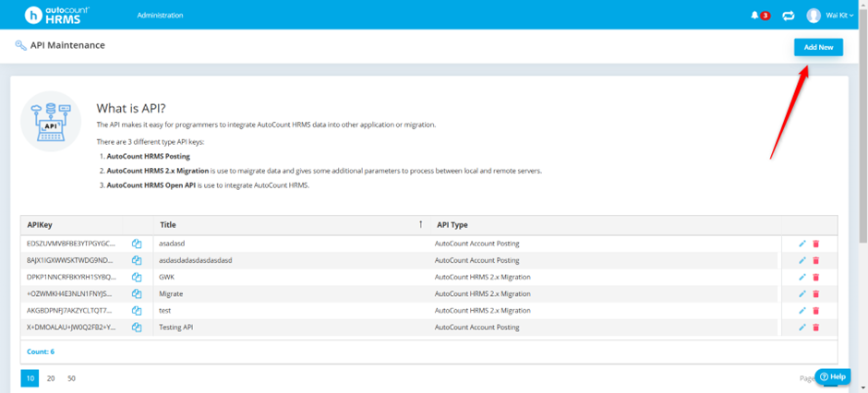Click the sync arrows icon in header
The image size is (868, 393).
(x=788, y=16)
